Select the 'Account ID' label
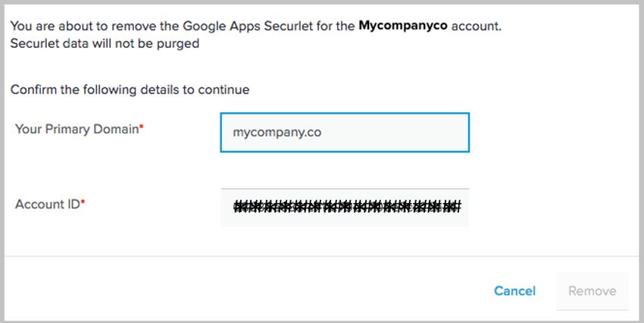 [47, 204]
